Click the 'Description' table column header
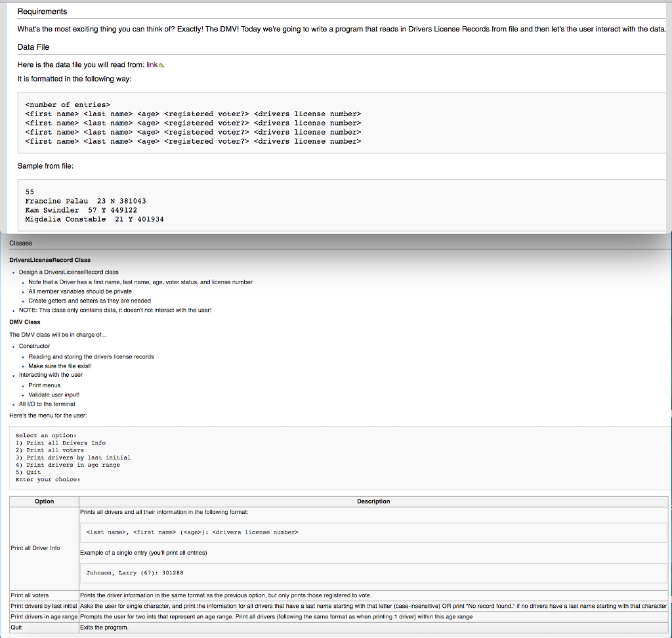This screenshot has height=638, width=672. click(x=373, y=501)
